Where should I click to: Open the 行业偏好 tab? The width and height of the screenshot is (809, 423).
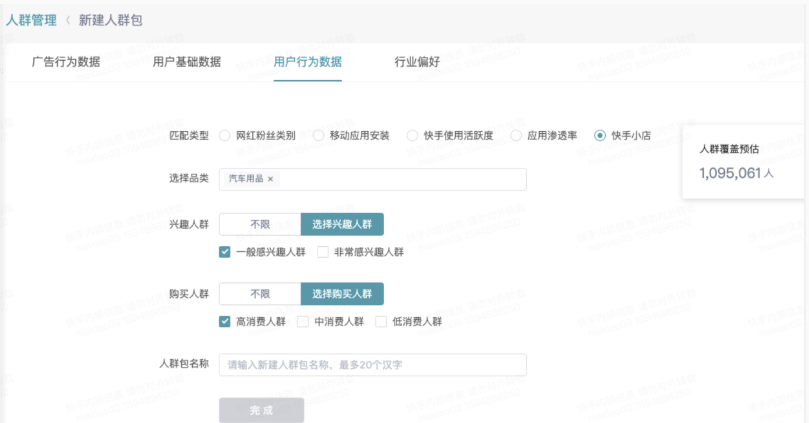point(417,62)
